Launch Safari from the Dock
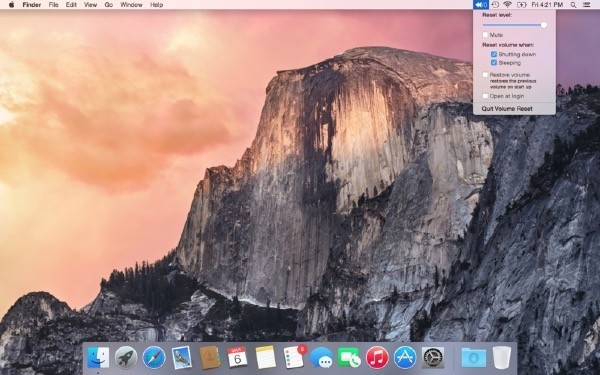Screen dimensions: 600x375 [x=154, y=358]
